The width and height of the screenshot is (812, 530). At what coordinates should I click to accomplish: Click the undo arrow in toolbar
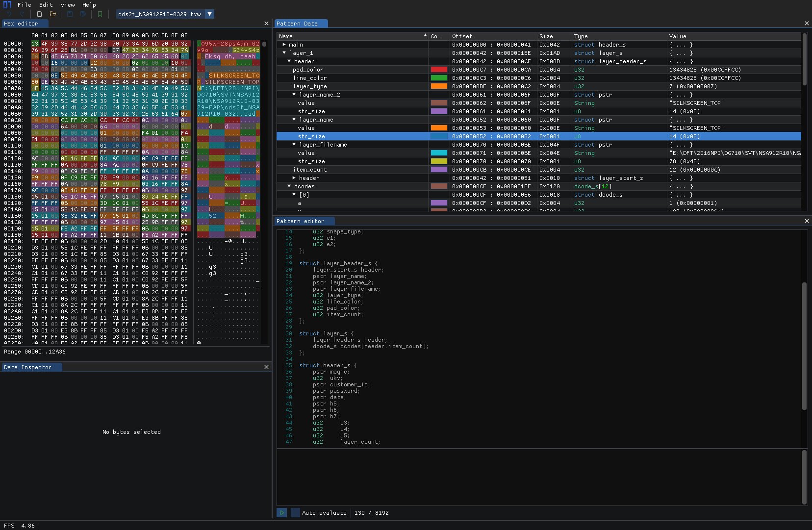coord(9,14)
